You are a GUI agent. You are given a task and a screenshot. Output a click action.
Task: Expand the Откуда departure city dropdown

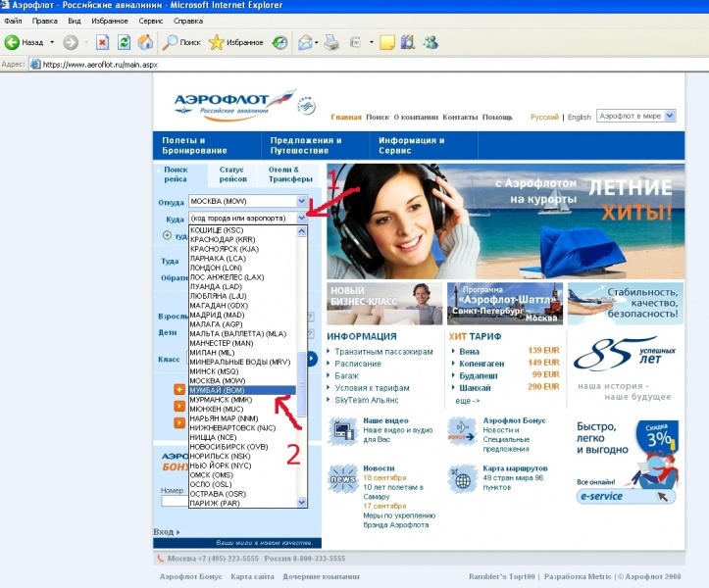[302, 202]
